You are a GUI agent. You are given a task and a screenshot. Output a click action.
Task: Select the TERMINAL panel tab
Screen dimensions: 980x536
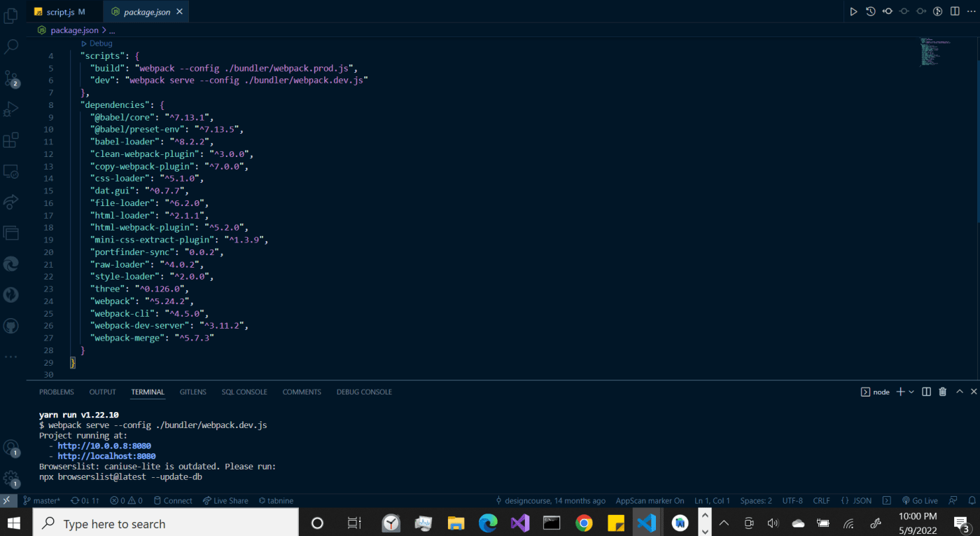148,392
